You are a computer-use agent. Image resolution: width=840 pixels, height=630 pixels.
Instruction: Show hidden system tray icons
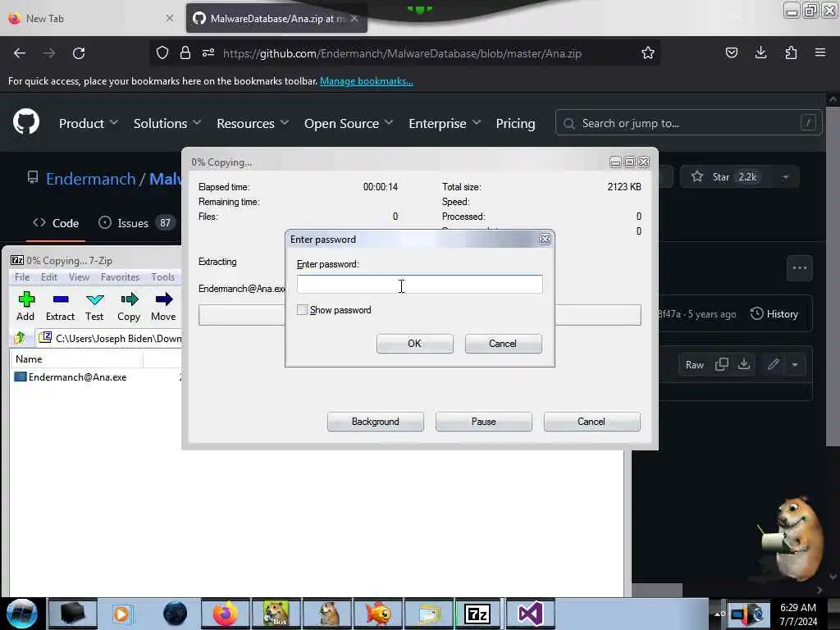click(x=718, y=614)
